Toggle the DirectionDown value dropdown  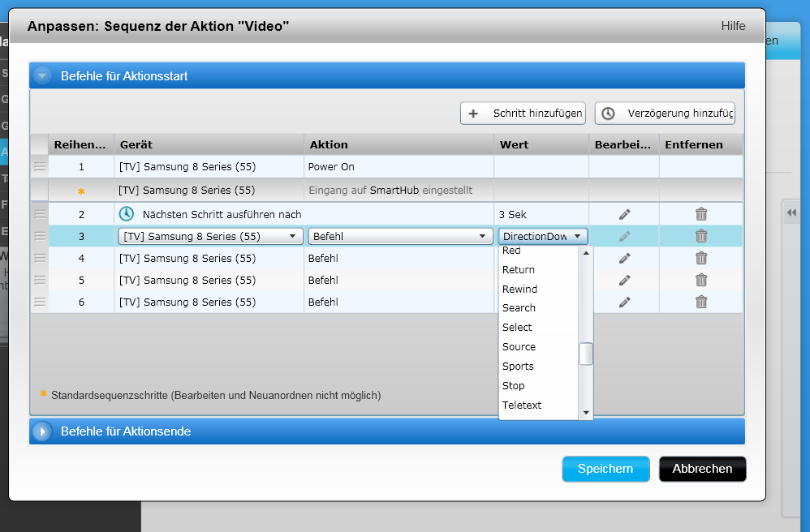[542, 237]
